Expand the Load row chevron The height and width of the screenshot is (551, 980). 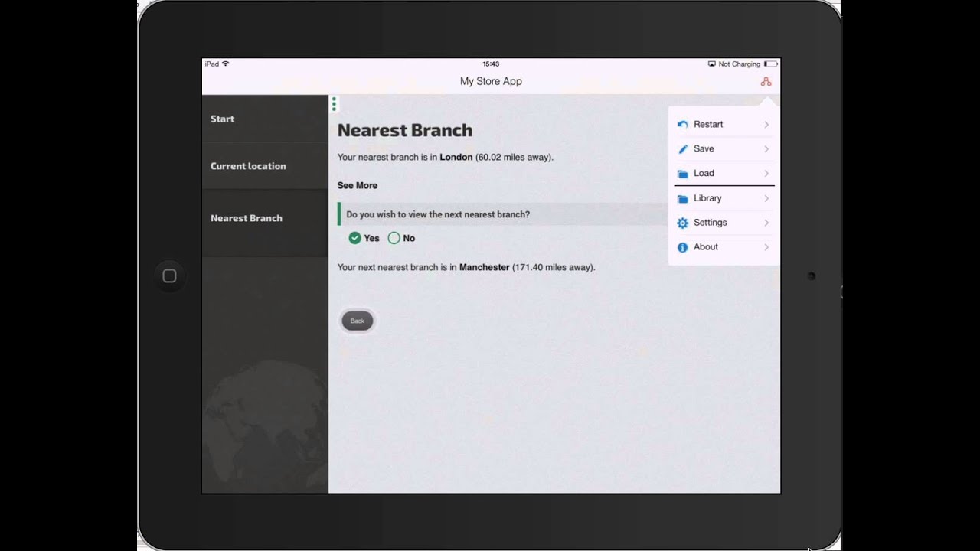[x=766, y=174]
